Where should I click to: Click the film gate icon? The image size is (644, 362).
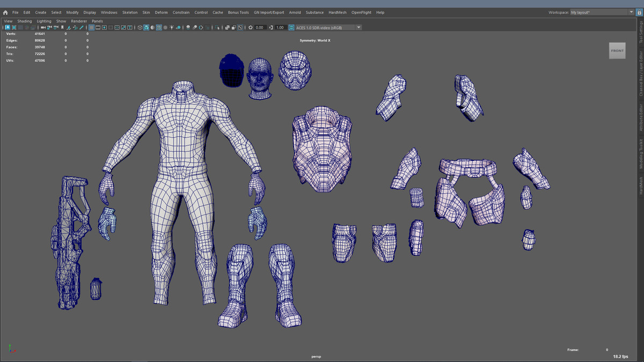pyautogui.click(x=97, y=27)
